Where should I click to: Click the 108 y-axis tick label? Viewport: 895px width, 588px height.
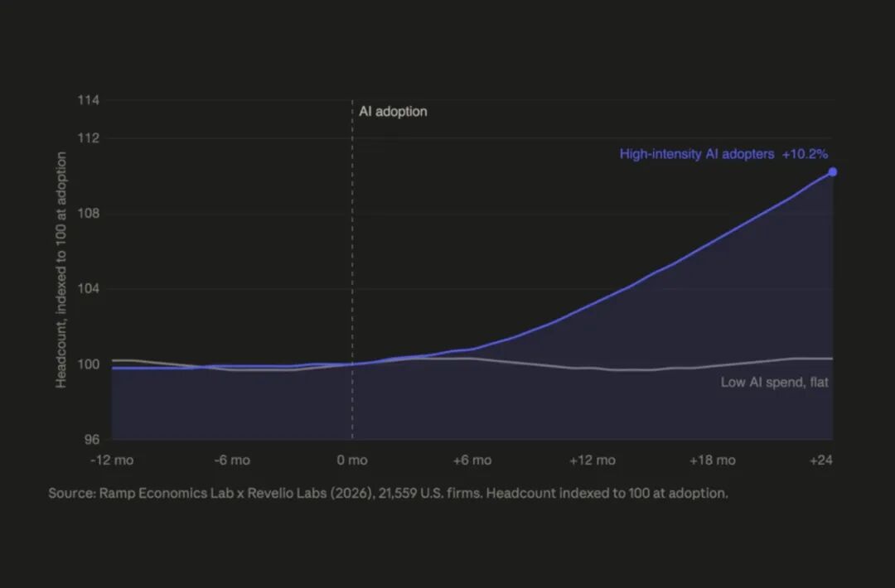[89, 214]
